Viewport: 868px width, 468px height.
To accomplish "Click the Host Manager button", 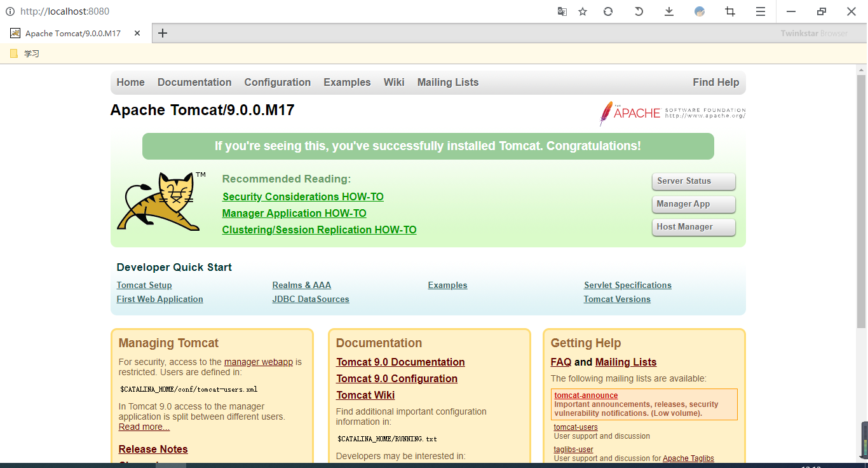I will point(694,227).
